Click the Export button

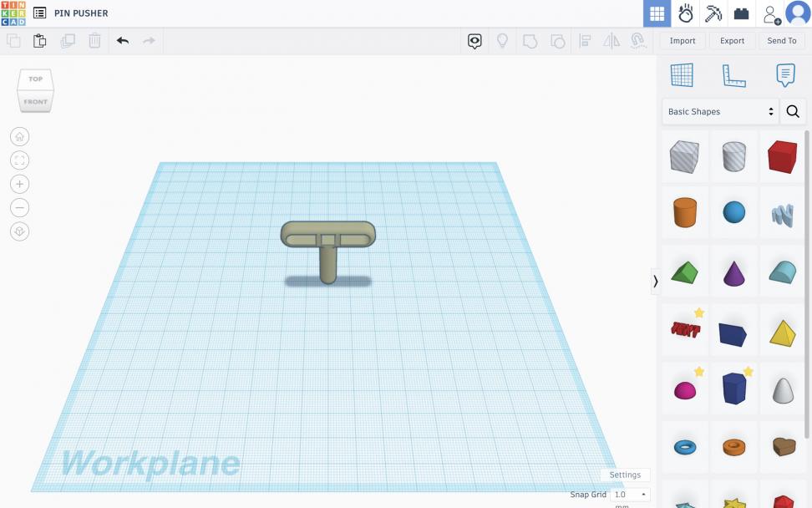[732, 40]
